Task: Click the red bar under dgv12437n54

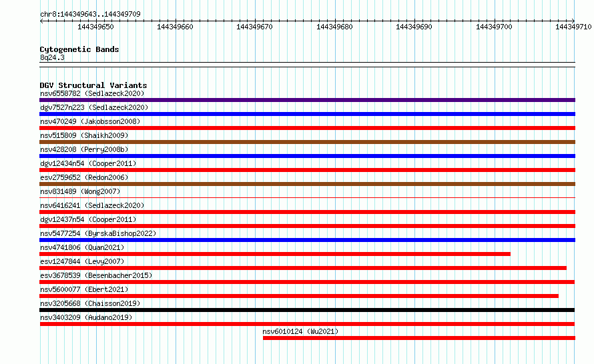Action: (307, 226)
